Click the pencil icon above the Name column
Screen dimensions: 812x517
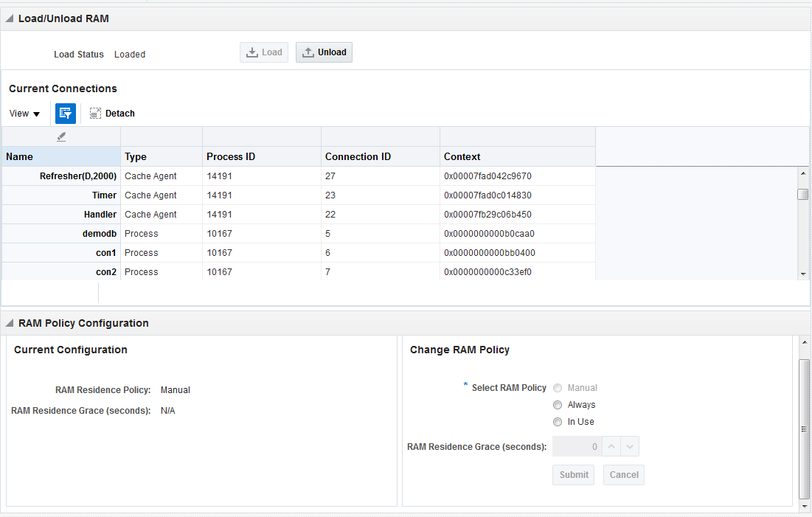click(x=61, y=137)
